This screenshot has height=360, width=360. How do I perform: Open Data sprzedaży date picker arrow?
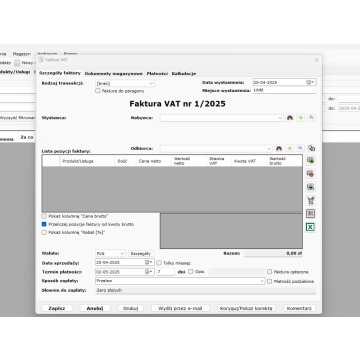point(151,262)
